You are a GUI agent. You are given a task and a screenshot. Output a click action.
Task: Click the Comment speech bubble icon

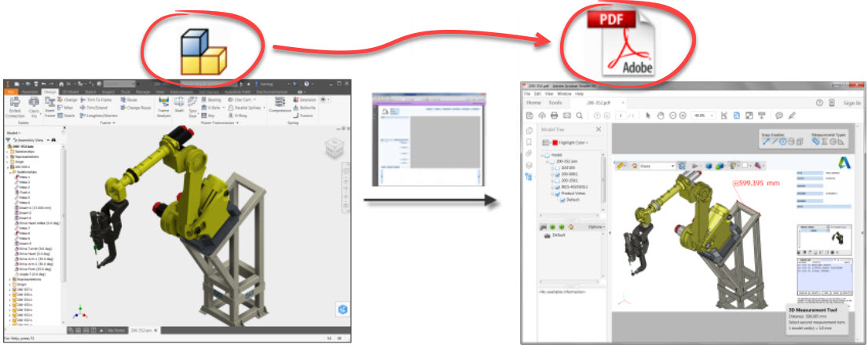778,115
